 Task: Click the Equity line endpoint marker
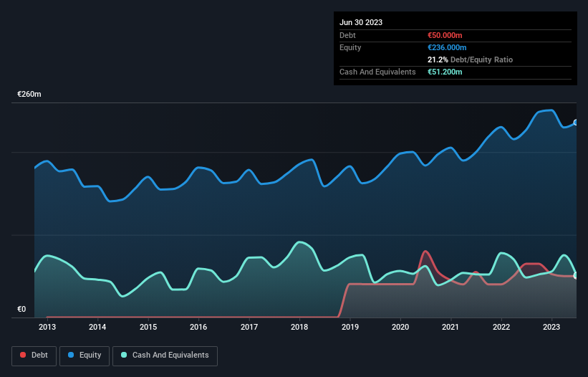tap(575, 123)
